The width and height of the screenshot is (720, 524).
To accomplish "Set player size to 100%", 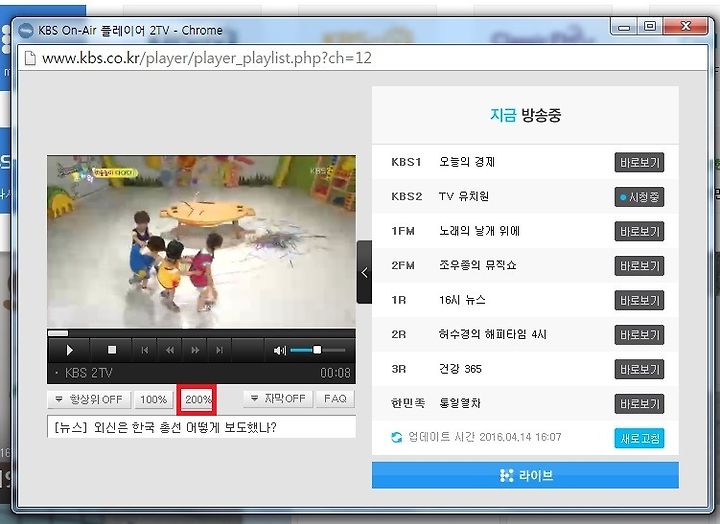I will [x=153, y=399].
